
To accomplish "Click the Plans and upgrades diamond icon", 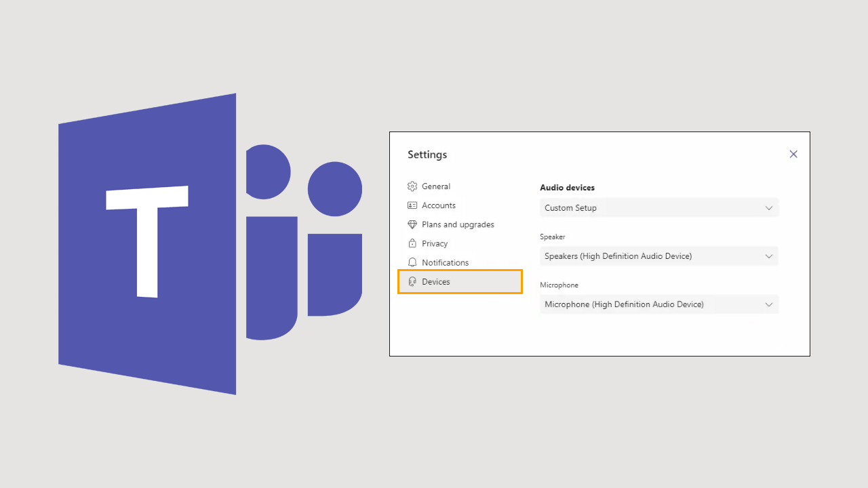I will [412, 224].
